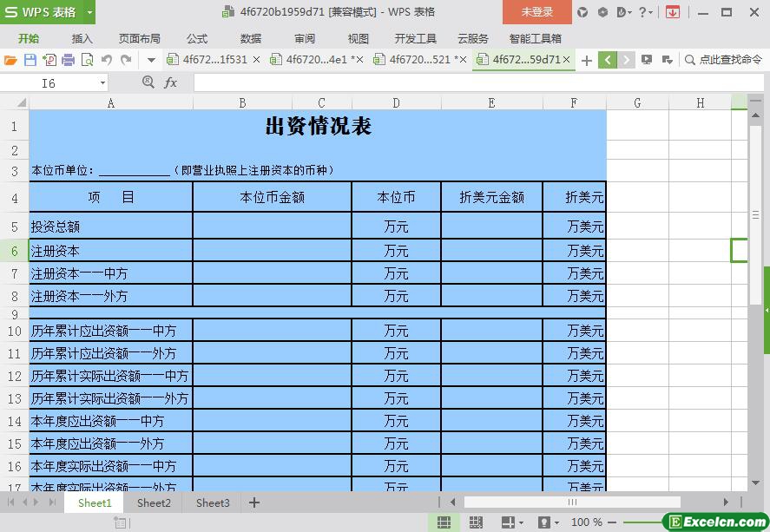Click the WPS 表格 logo button
Viewport: 770px width, 532px height.
(x=42, y=12)
